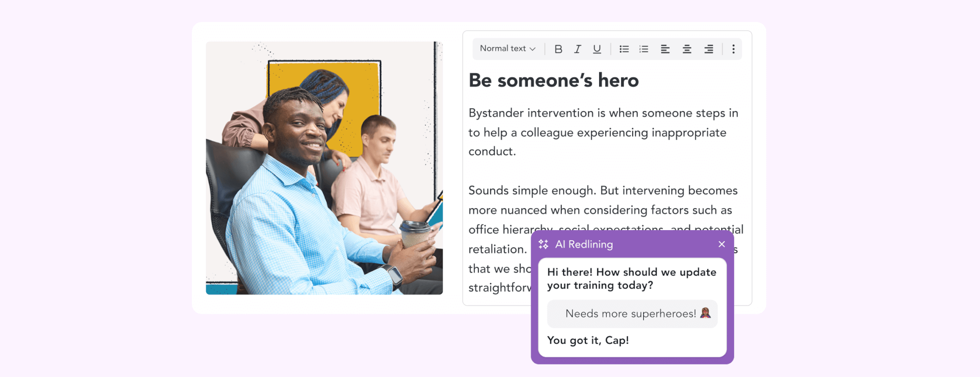Image resolution: width=980 pixels, height=377 pixels.
Task: Place cursor in the Bystander intervention paragraph
Action: (x=603, y=132)
